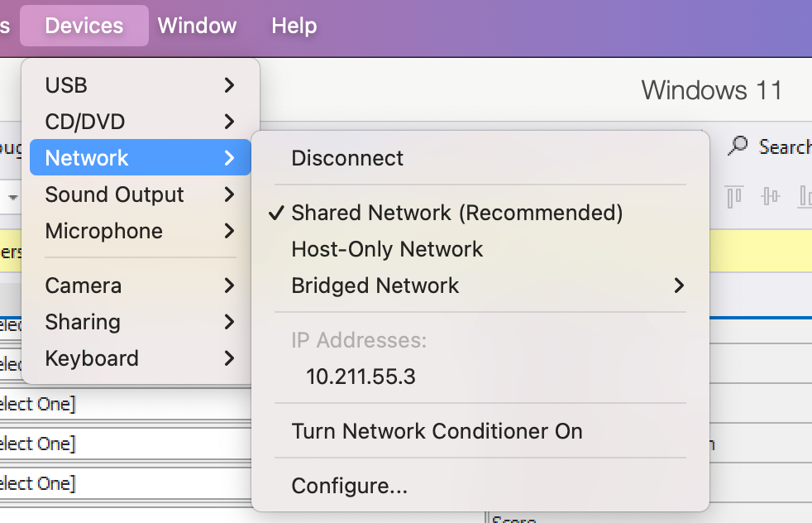Open Configure... network settings

(480, 486)
